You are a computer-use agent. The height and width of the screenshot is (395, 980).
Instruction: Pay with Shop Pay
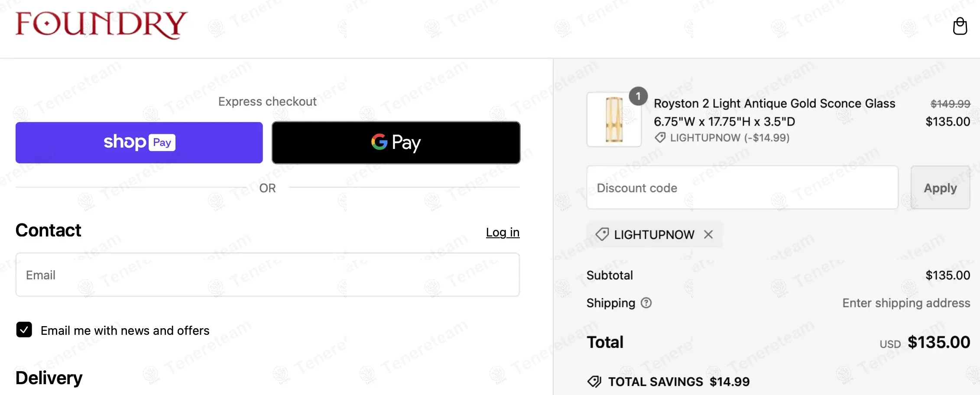click(139, 142)
